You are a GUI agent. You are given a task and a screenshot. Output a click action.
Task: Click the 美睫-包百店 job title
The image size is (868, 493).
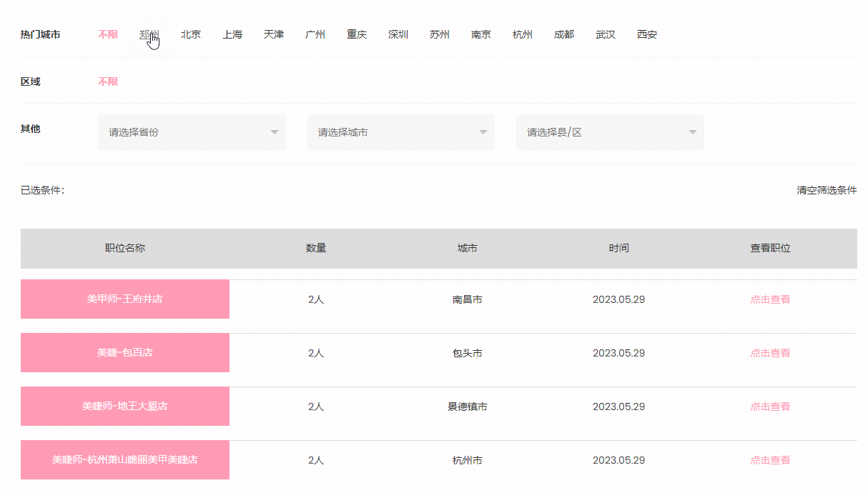(x=125, y=352)
